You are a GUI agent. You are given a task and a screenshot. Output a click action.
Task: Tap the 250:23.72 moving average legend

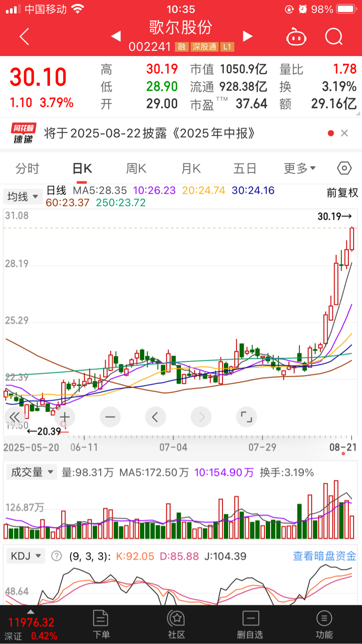[x=121, y=203]
